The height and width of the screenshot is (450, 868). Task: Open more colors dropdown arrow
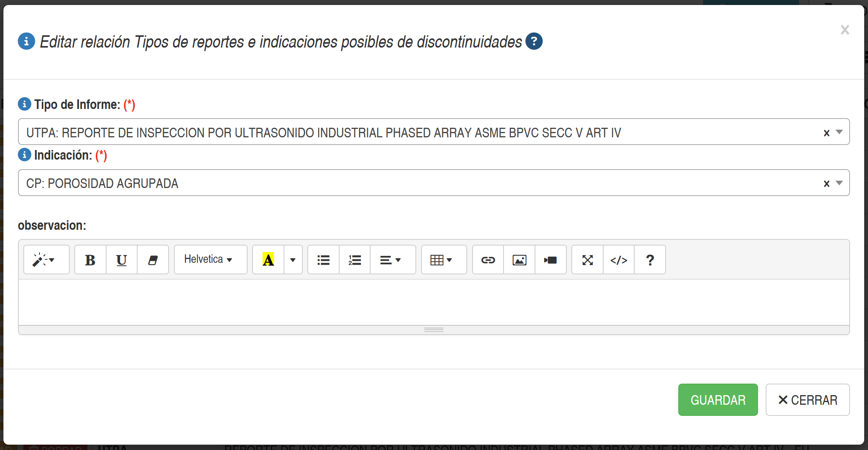click(x=293, y=260)
